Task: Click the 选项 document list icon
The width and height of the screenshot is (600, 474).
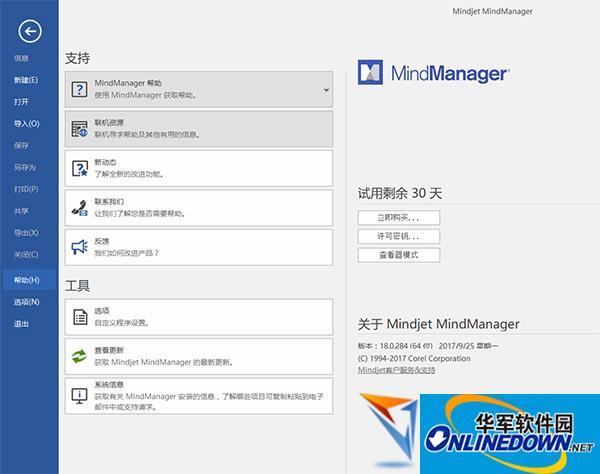Action: [x=80, y=317]
